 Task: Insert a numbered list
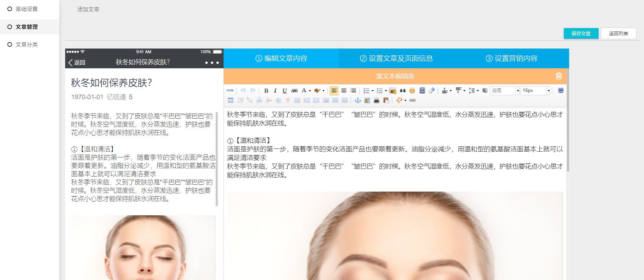[x=366, y=91]
